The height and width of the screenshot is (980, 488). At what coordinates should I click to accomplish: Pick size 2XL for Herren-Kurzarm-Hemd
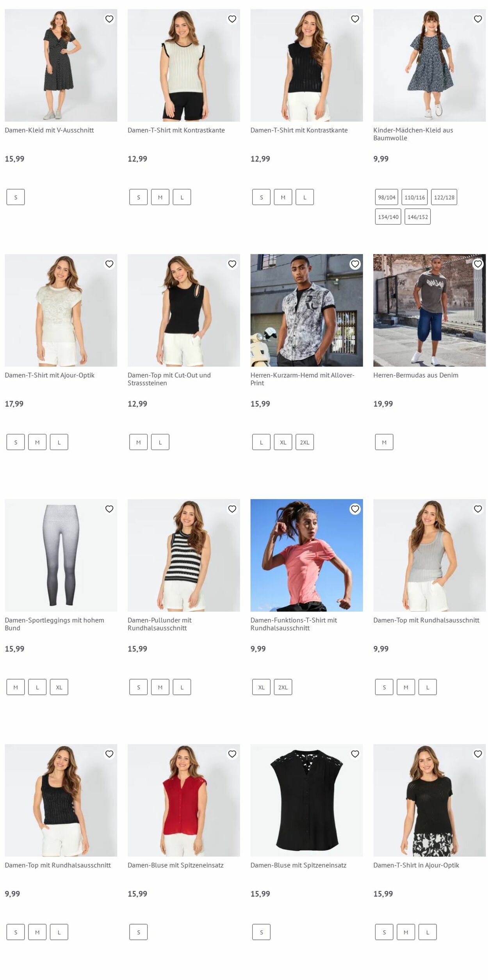[305, 442]
